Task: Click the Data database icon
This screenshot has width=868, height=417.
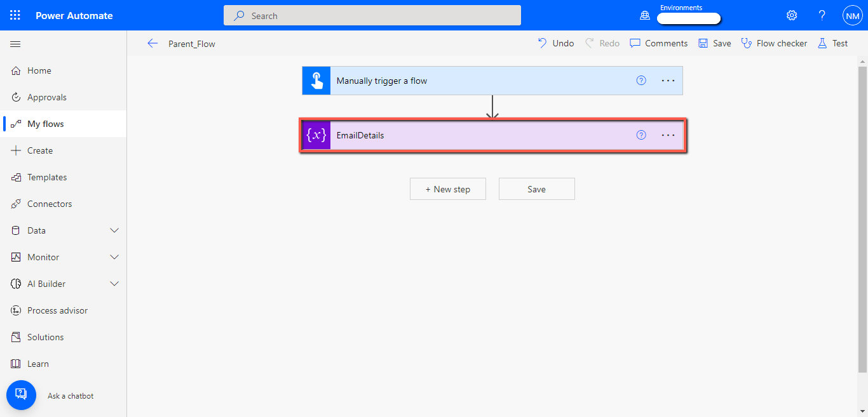Action: [17, 230]
